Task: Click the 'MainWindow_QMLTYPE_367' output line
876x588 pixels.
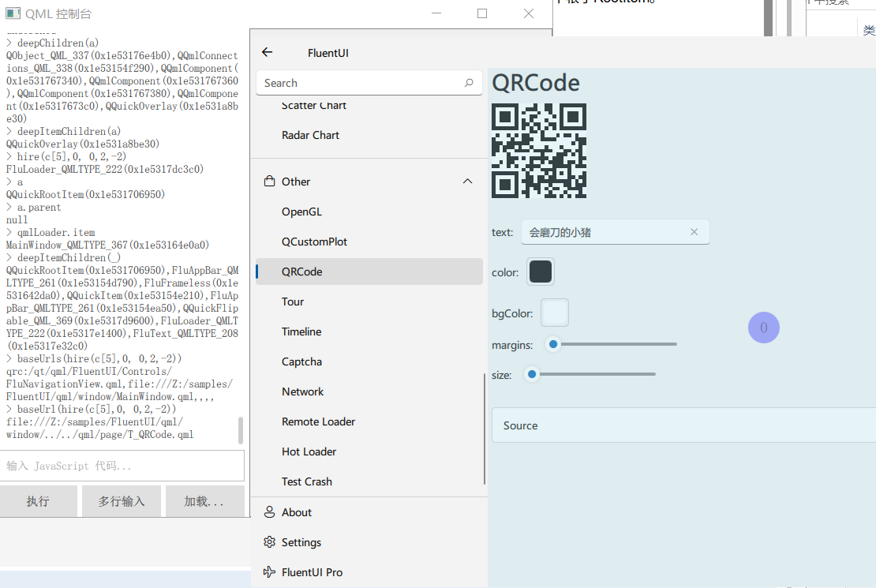Action: point(108,245)
